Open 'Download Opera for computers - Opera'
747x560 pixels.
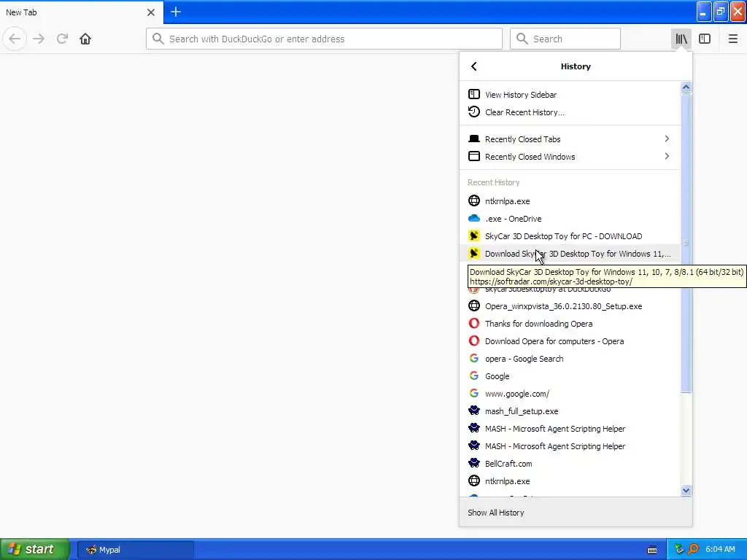(x=570, y=341)
